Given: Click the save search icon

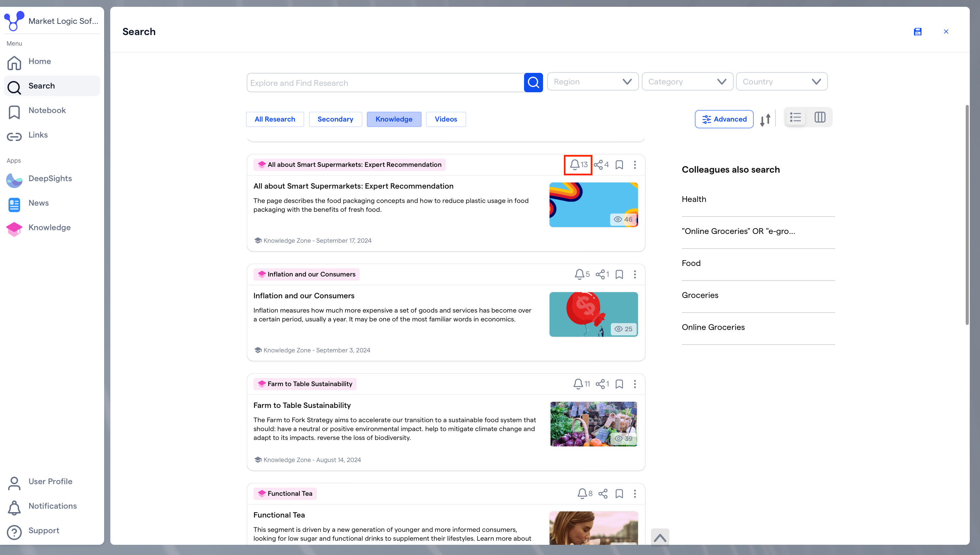Looking at the screenshot, I should point(917,32).
